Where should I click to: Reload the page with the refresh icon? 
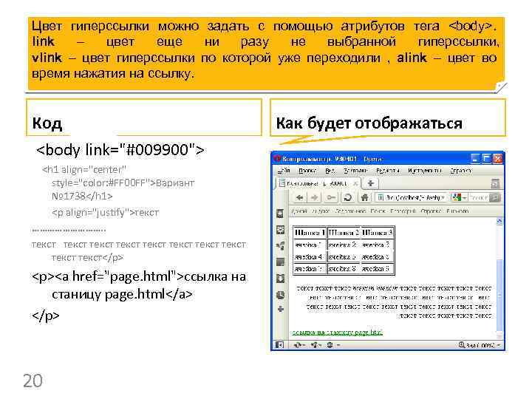pos(348,197)
